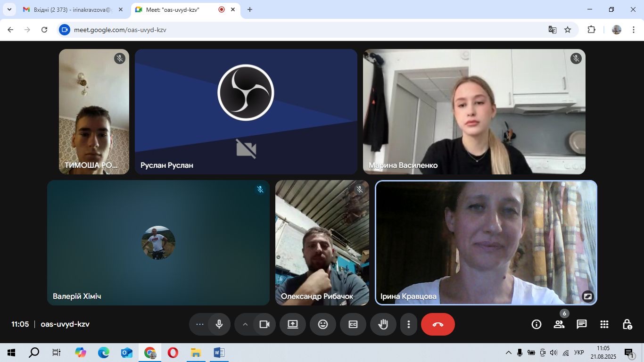This screenshot has width=644, height=362.
Task: Switch УКР input language
Action: pos(579,353)
